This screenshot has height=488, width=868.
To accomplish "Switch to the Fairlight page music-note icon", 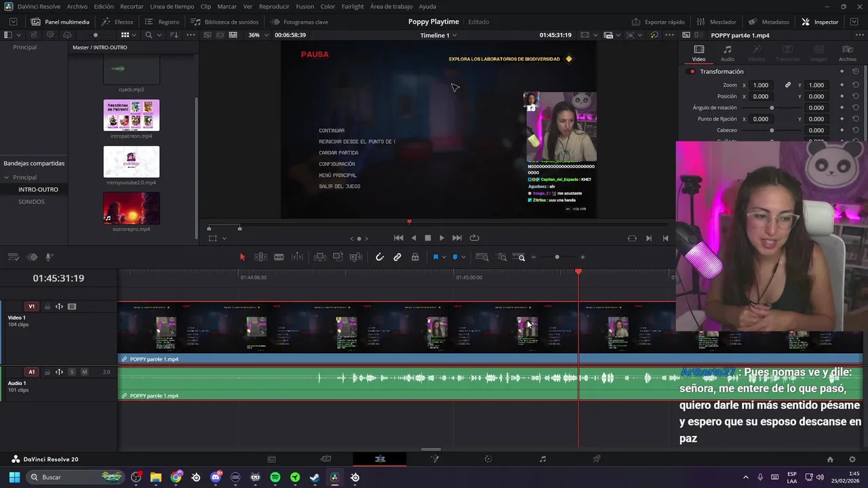I will [542, 459].
